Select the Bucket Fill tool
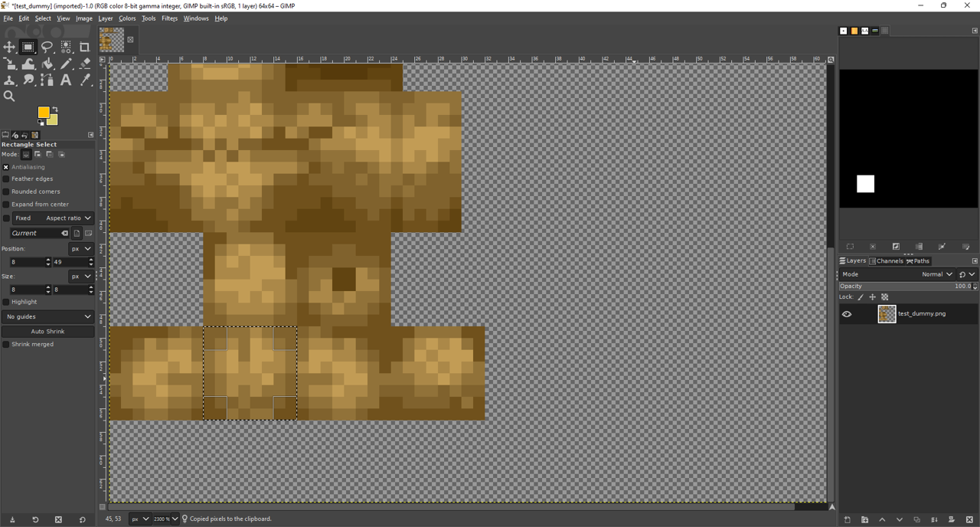 tap(47, 64)
